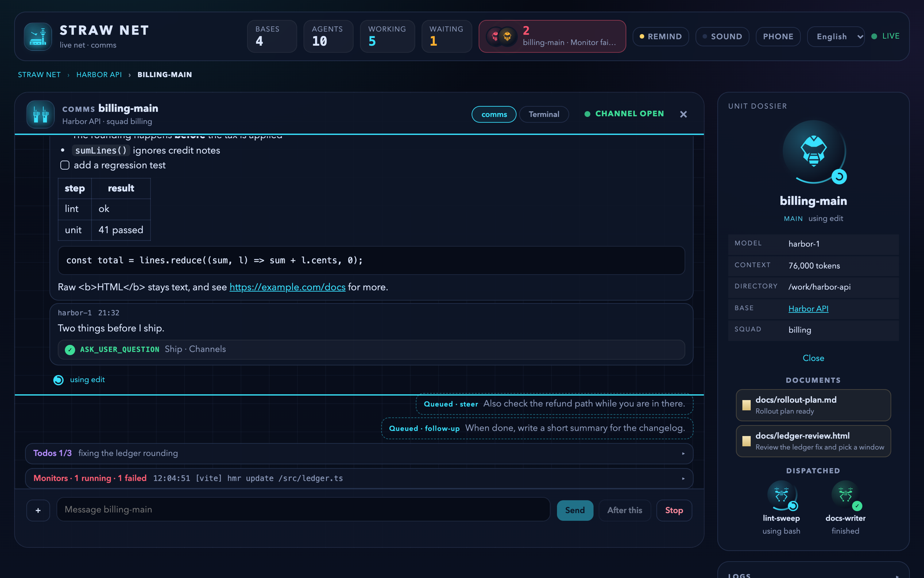Click the WORKING 5 stat tile

(x=387, y=37)
